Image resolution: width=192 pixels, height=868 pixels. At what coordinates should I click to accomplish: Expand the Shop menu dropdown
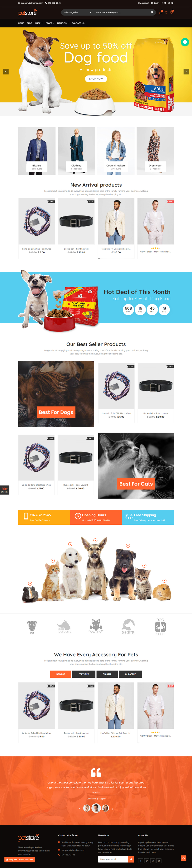[x=39, y=23]
